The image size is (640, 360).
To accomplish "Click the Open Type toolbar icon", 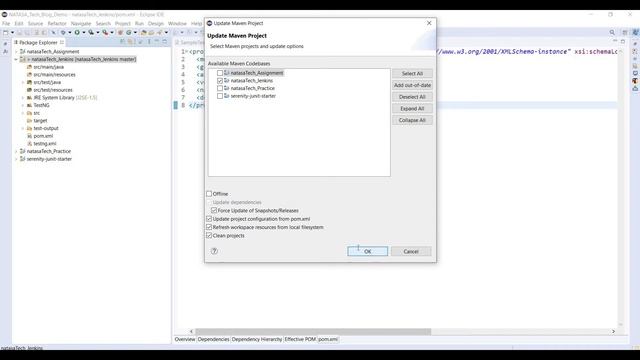I will [143, 32].
